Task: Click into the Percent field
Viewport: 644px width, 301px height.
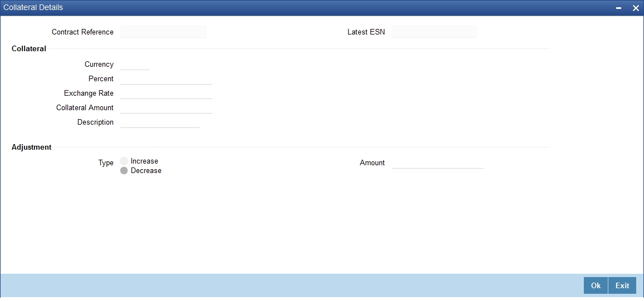Action: click(167, 79)
